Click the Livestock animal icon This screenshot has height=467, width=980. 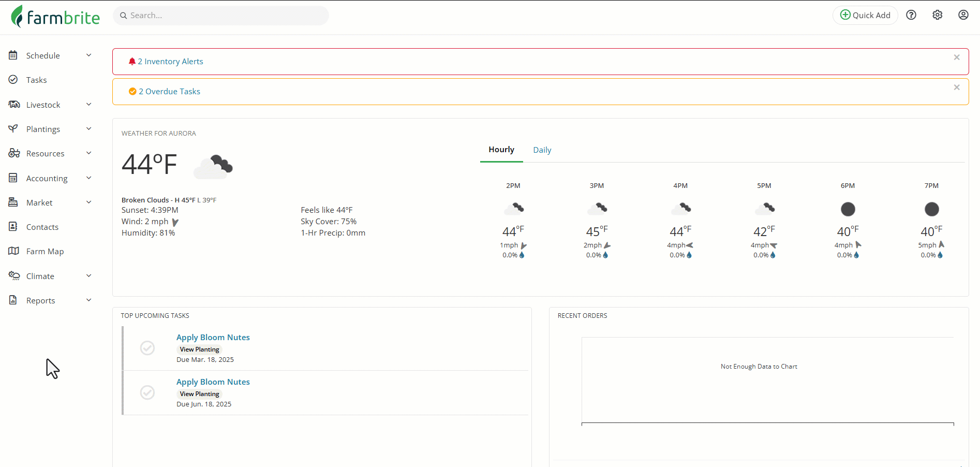[14, 105]
